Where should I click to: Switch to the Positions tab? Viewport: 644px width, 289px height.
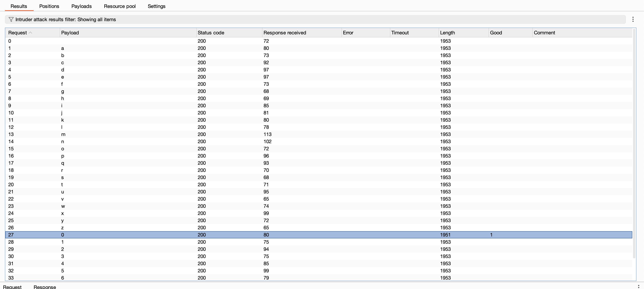[x=49, y=6]
